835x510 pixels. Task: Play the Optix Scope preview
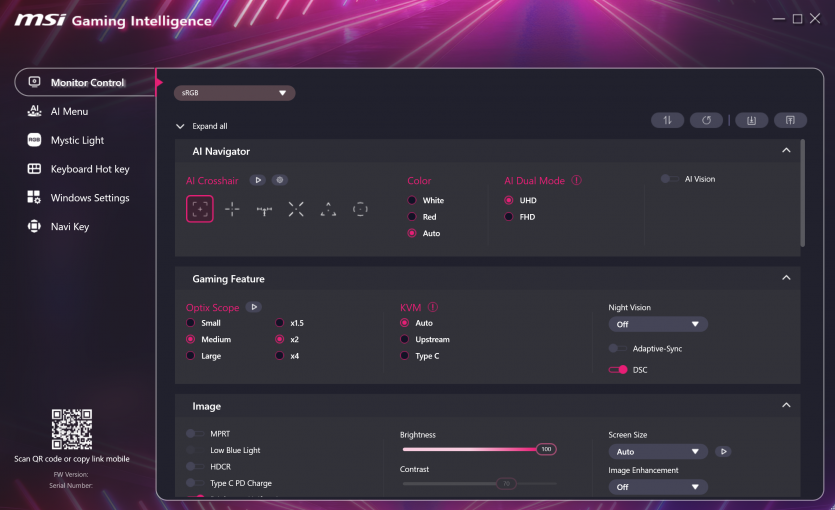tap(254, 307)
